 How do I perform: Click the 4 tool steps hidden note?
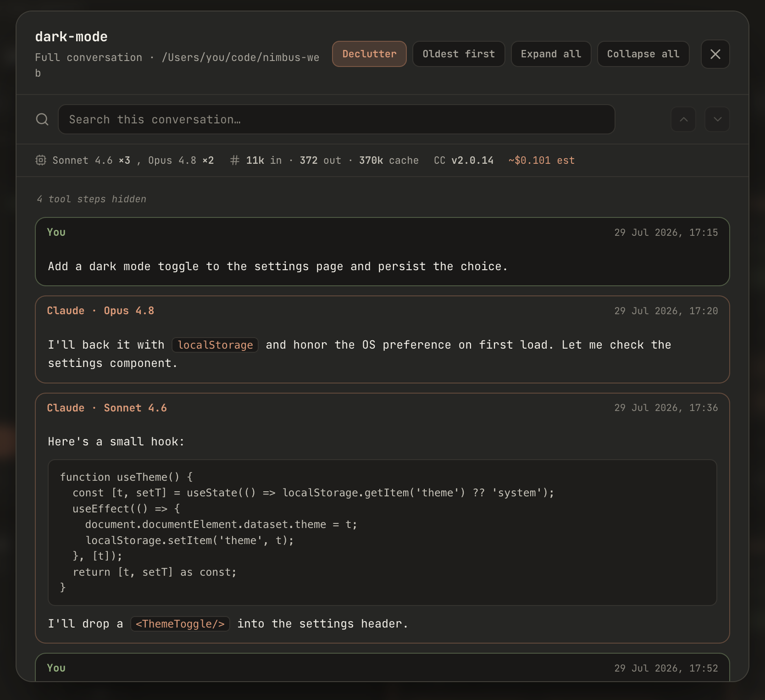tap(91, 199)
